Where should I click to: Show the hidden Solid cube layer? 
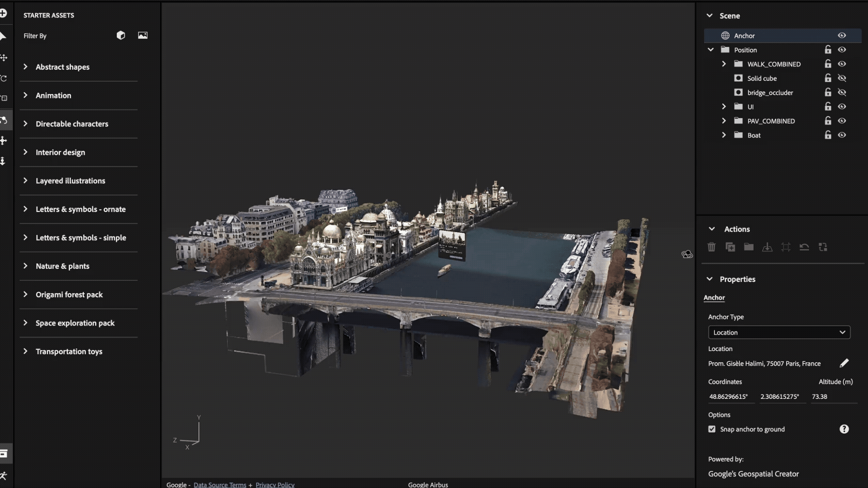pyautogui.click(x=842, y=78)
